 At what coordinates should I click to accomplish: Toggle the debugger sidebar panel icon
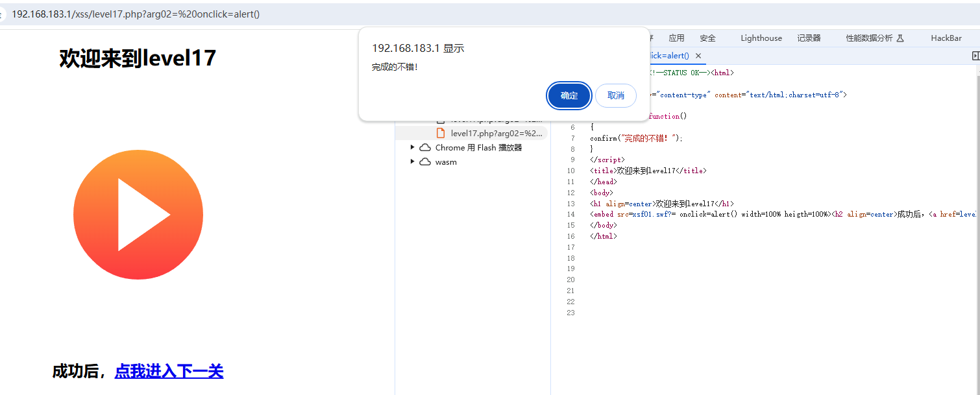pos(975,56)
